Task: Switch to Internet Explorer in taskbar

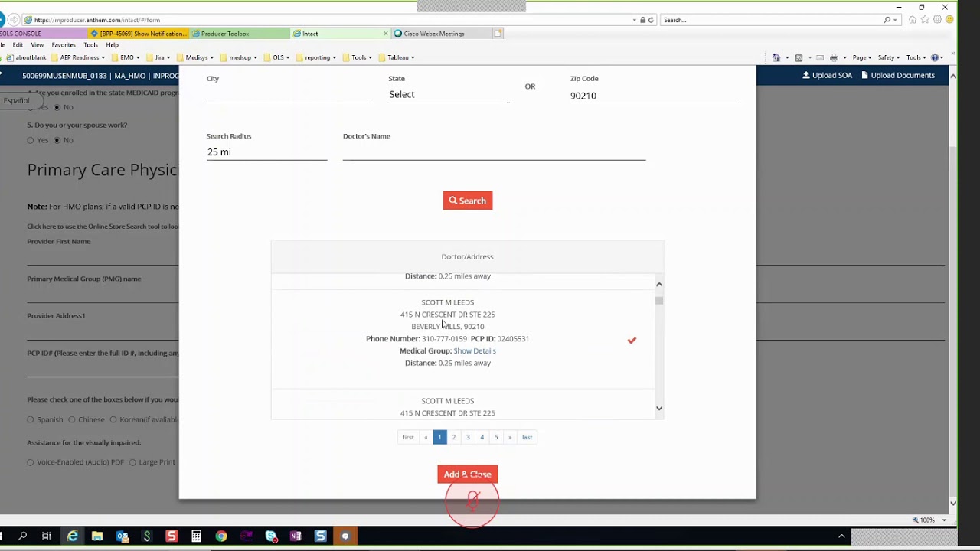Action: pos(72,536)
